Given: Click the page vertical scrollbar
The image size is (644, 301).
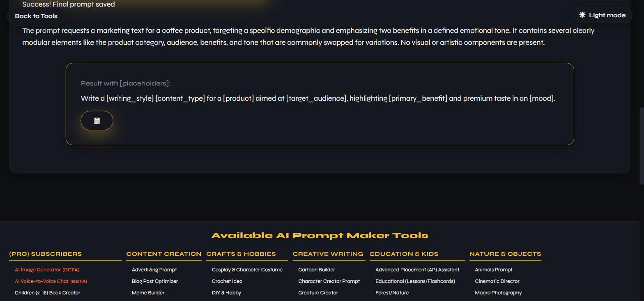Looking at the screenshot, I should tap(642, 146).
